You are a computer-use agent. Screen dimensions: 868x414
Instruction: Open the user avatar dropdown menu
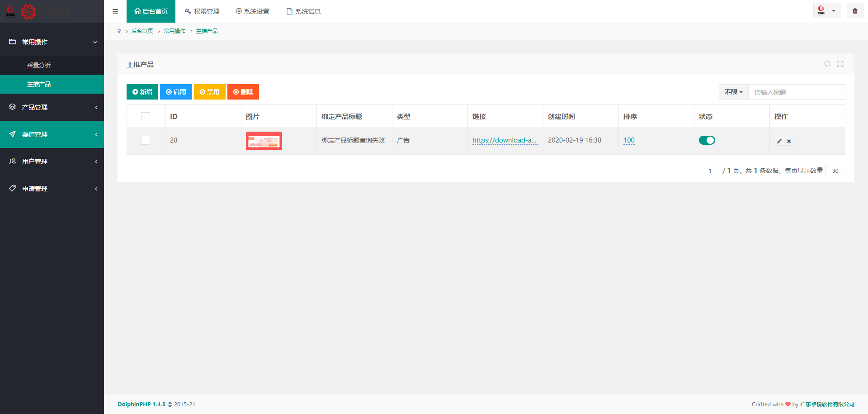826,11
